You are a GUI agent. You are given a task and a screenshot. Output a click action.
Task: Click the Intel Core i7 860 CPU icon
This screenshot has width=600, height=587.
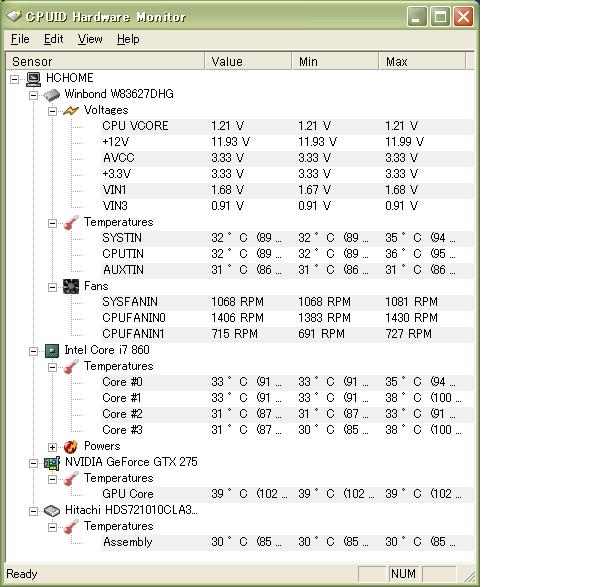52,351
